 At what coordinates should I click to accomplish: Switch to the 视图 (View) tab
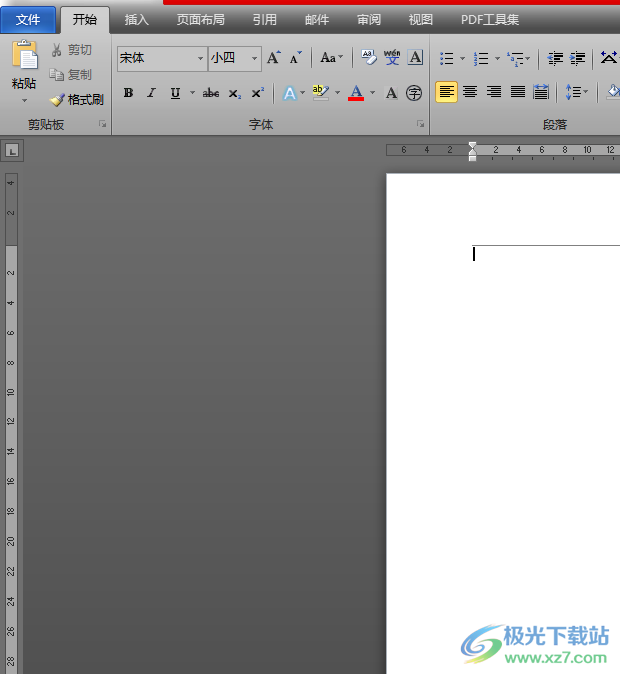(x=420, y=20)
